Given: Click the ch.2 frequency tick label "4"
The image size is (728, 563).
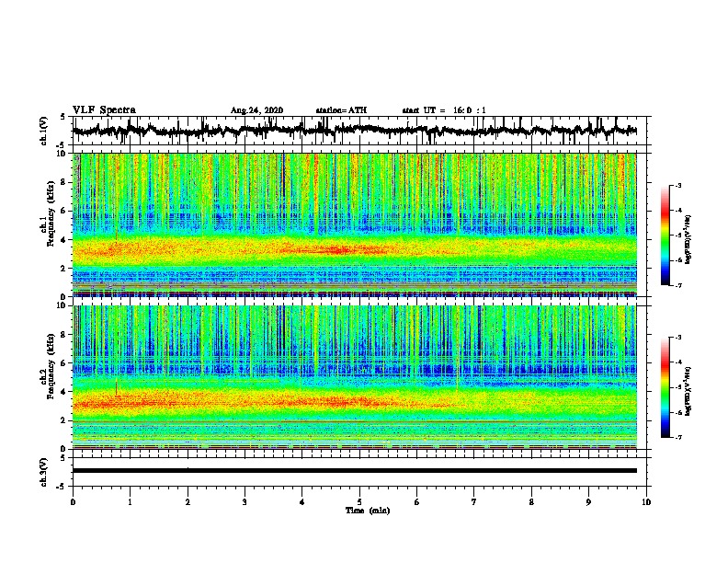Looking at the screenshot, I should click(63, 392).
